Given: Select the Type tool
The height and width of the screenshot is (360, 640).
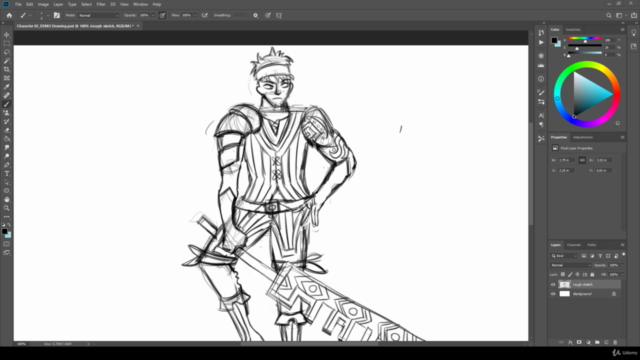Looking at the screenshot, I should click(7, 173).
